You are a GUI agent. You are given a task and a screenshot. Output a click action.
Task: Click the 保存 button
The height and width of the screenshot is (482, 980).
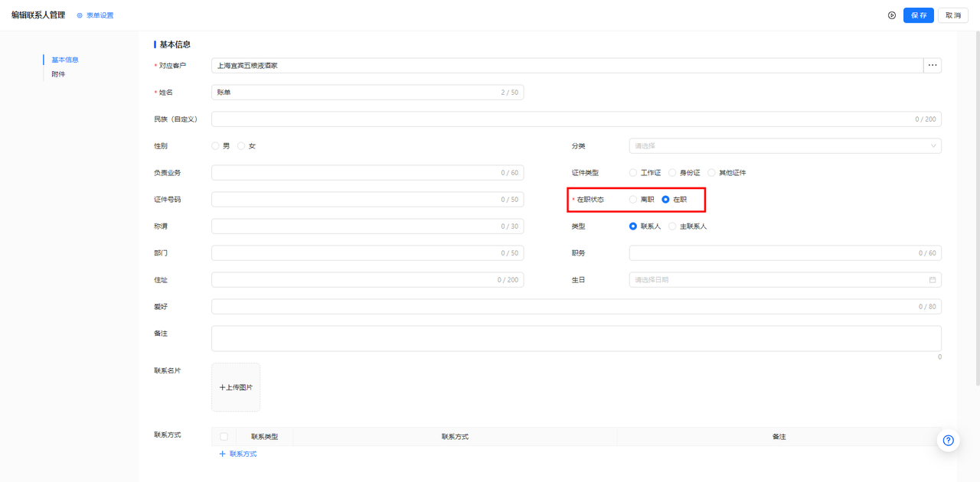919,15
